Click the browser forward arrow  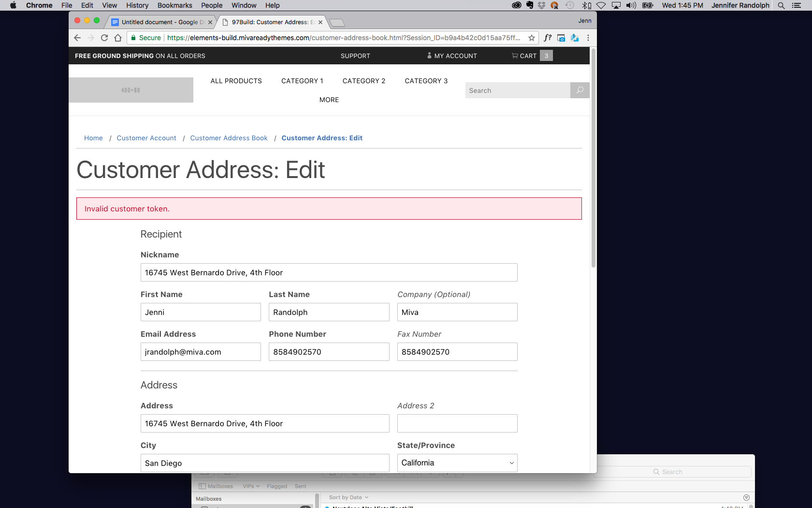91,38
